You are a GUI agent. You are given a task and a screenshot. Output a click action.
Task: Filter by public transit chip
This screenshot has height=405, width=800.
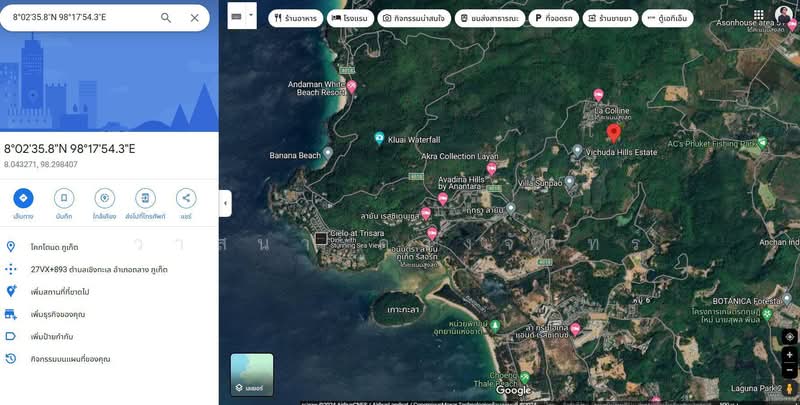point(489,18)
